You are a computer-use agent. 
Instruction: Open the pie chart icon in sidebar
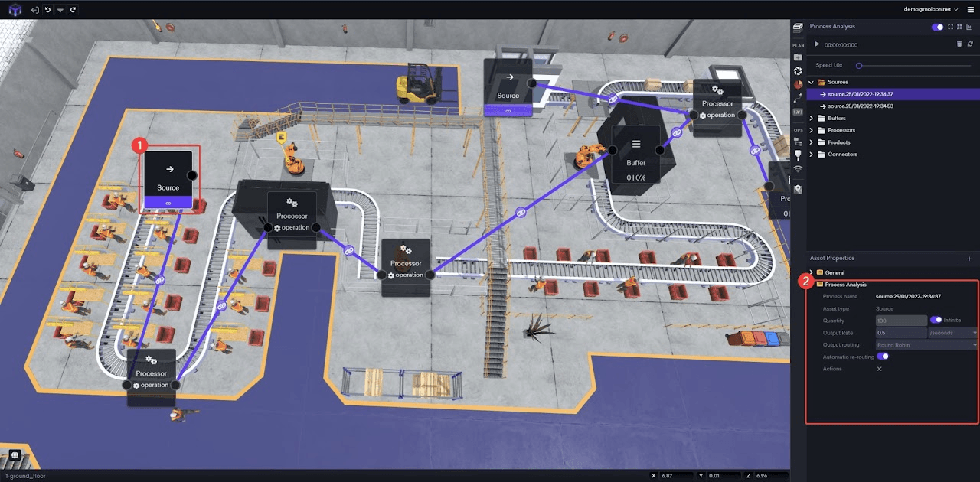798,84
